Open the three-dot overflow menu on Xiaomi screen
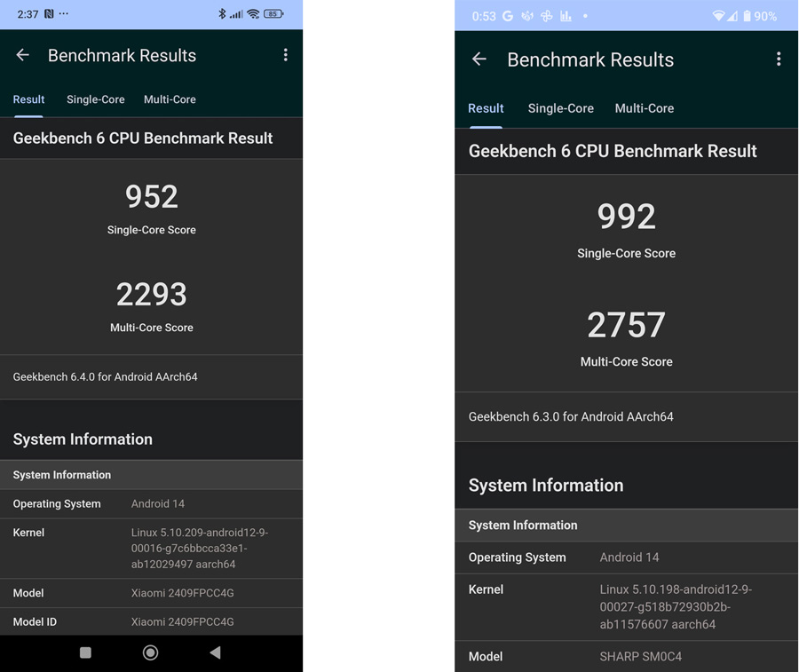The width and height of the screenshot is (799, 672). coord(285,55)
